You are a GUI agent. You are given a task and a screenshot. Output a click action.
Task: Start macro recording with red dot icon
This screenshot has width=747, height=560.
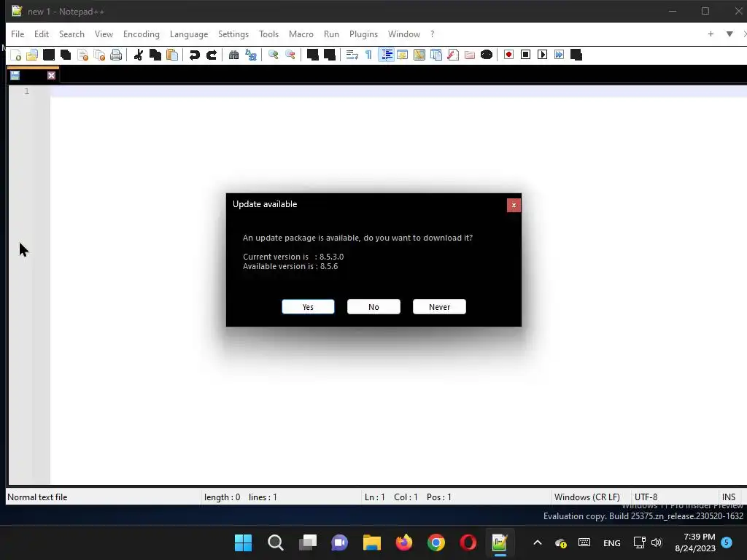[x=508, y=55]
